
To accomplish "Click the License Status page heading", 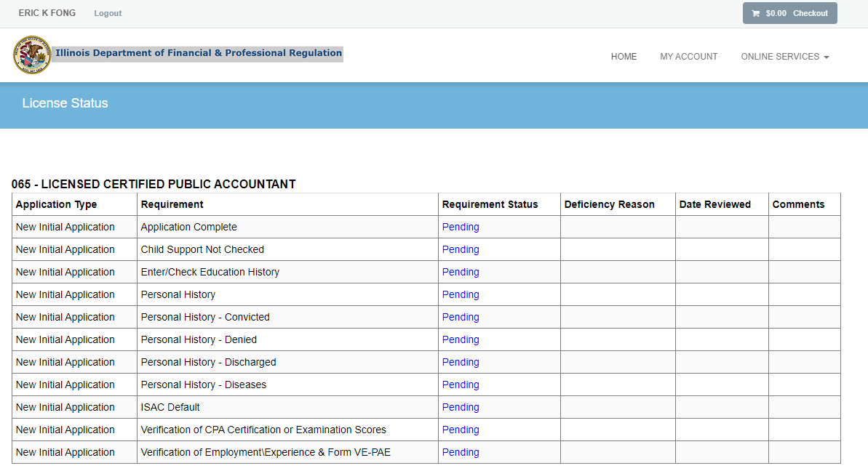I will [x=65, y=103].
